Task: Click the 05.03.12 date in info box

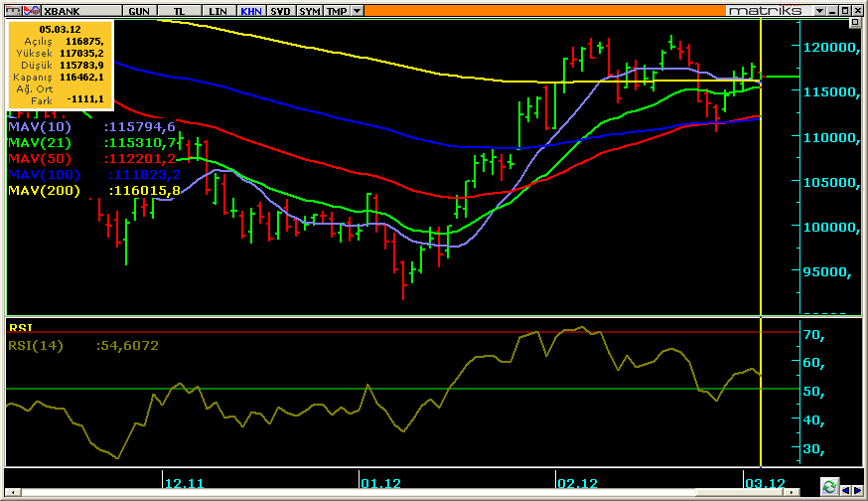Action: pos(60,30)
